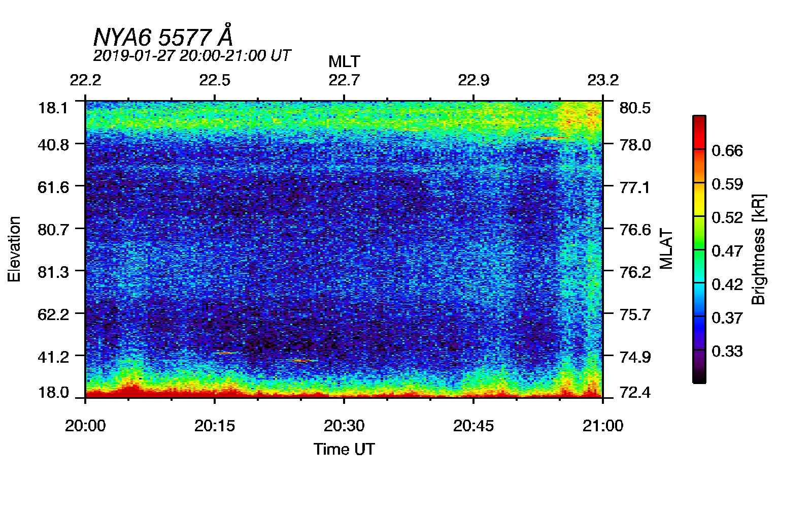Click the time tick label '21:00'
Screen dimensions: 812x508
pos(603,426)
